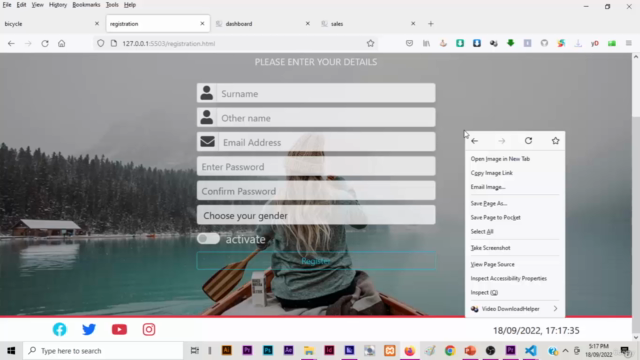Click the Windows Start button
This screenshot has height=360, width=640.
click(11, 351)
